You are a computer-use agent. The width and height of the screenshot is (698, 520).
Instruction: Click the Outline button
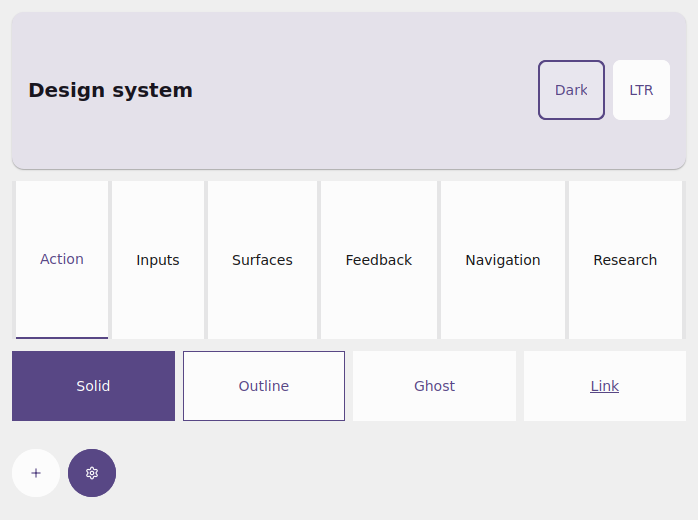pyautogui.click(x=264, y=386)
